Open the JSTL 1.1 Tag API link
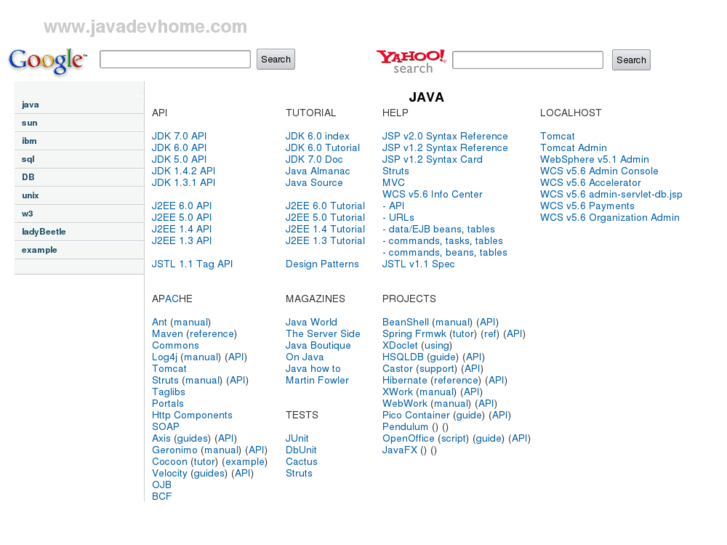 click(192, 264)
